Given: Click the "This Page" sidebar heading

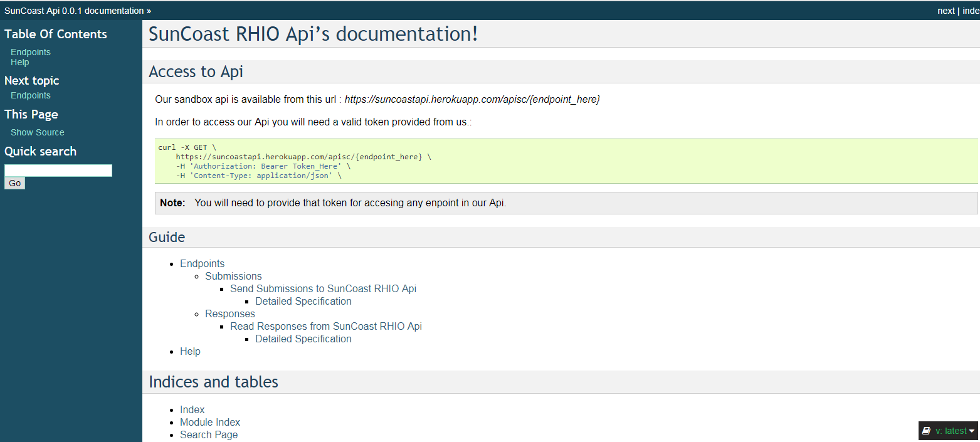Looking at the screenshot, I should coord(31,114).
